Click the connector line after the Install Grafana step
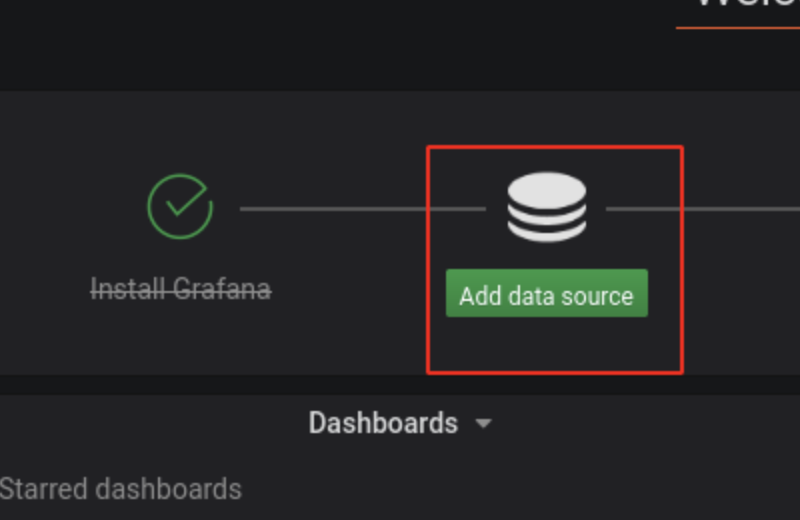 [x=363, y=209]
